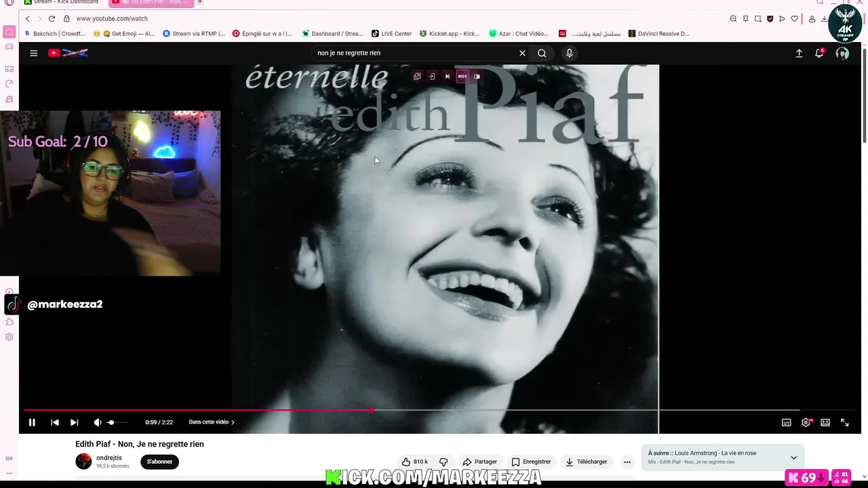This screenshot has height=488, width=868.
Task: Click the detach-to-side arrow overlay icon
Action: [x=432, y=77]
